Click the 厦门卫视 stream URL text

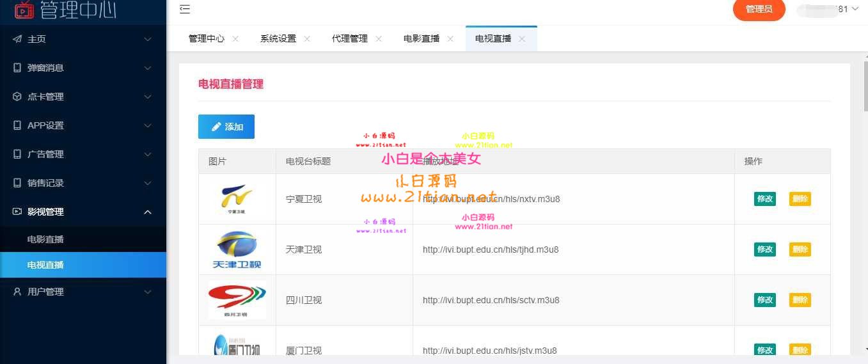point(490,351)
